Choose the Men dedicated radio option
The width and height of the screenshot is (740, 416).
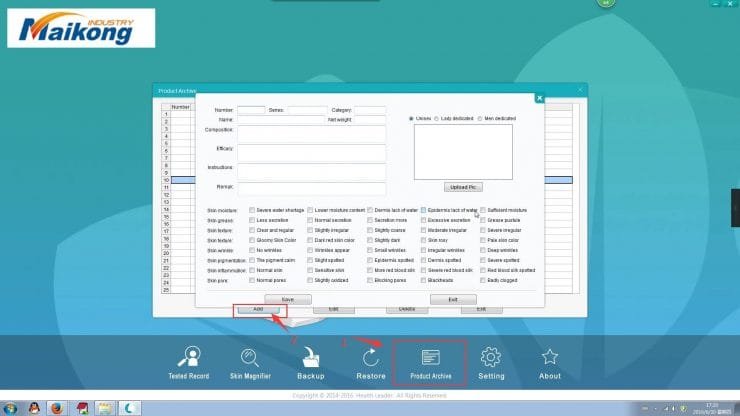click(x=479, y=119)
